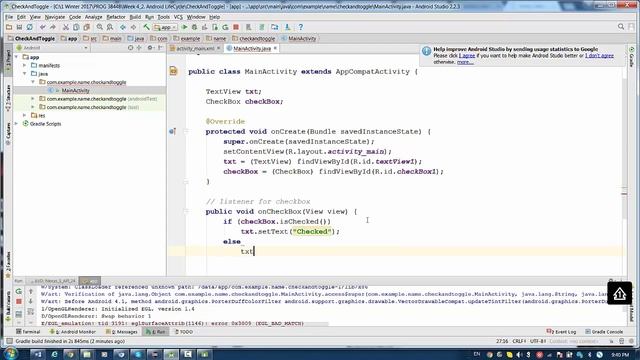
Task: Switch to activity_main.xml editor tab
Action: click(195, 48)
